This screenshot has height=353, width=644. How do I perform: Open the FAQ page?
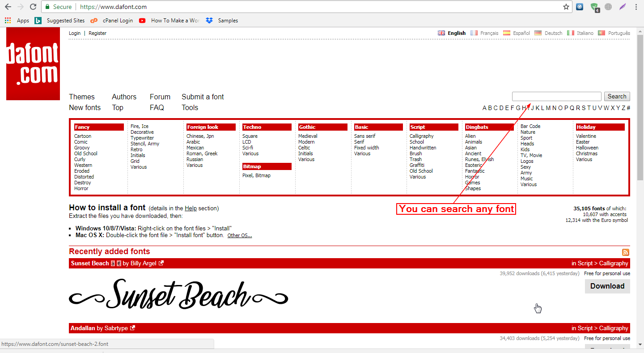(x=157, y=107)
